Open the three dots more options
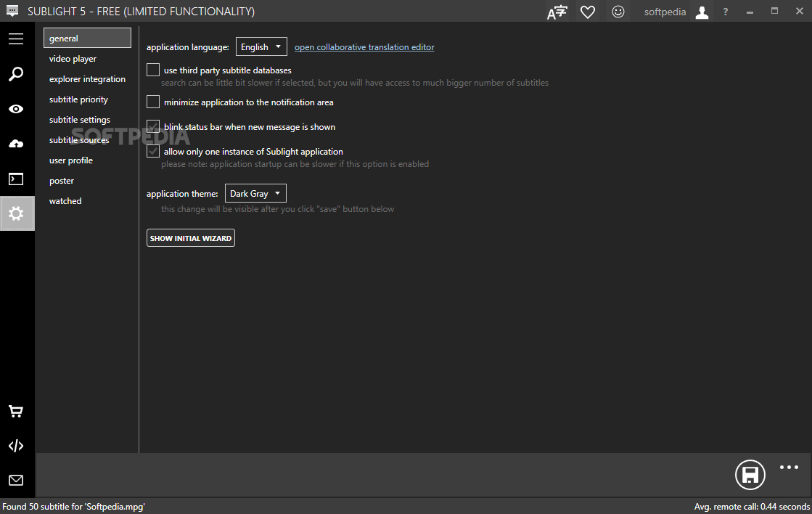The height and width of the screenshot is (514, 812). (x=790, y=468)
